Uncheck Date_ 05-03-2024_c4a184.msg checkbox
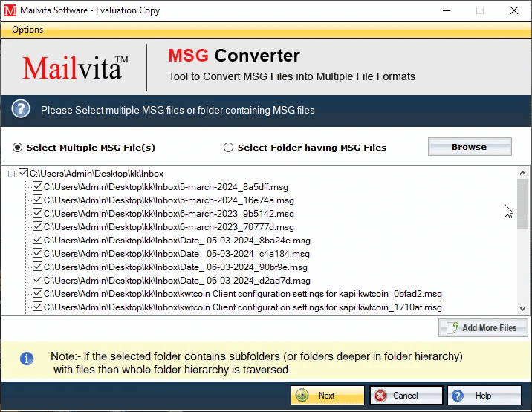The width and height of the screenshot is (532, 412). (x=37, y=253)
